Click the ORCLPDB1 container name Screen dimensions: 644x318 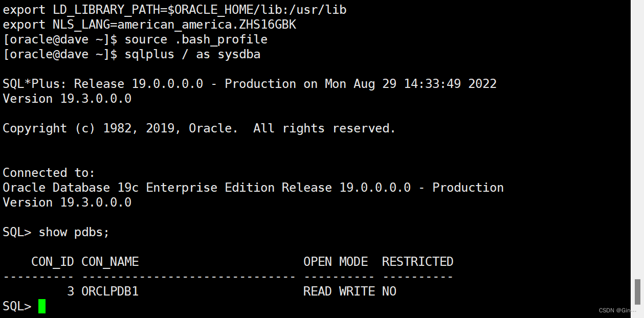110,291
